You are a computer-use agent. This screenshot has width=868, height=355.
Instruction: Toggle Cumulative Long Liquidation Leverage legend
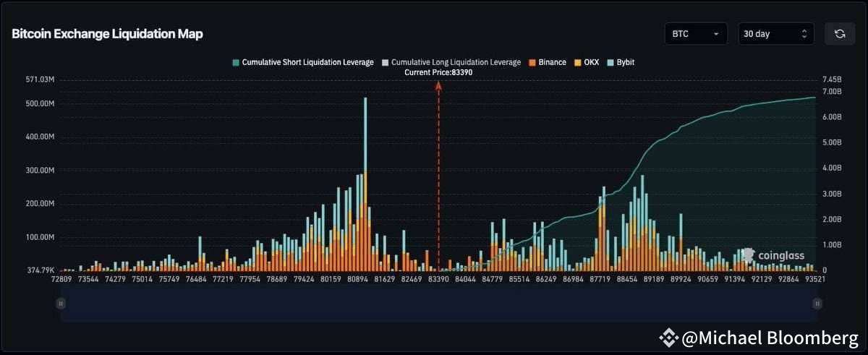pos(451,62)
